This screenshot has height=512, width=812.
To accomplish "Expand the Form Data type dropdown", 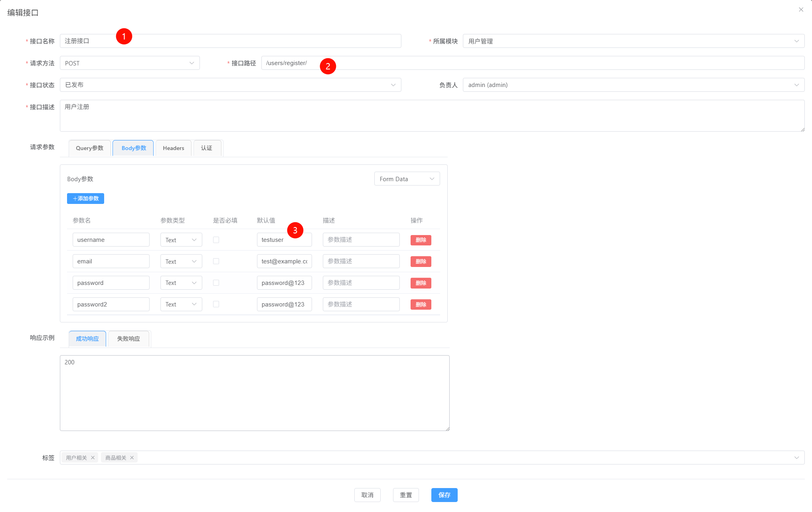I will [x=407, y=179].
